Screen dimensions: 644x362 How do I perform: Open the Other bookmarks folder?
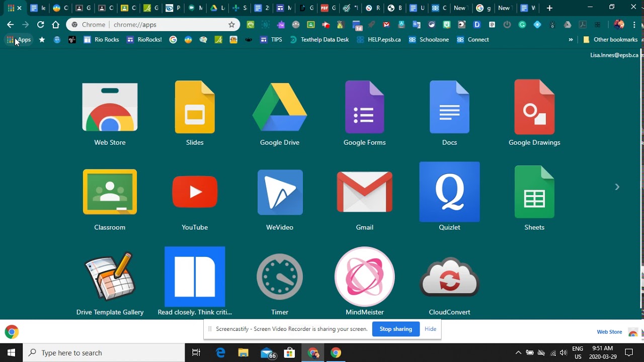(x=610, y=40)
